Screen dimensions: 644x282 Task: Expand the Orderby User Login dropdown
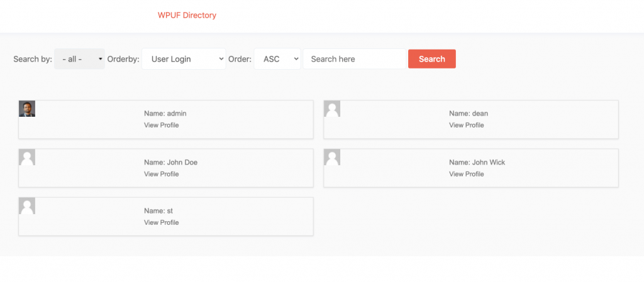(x=184, y=59)
